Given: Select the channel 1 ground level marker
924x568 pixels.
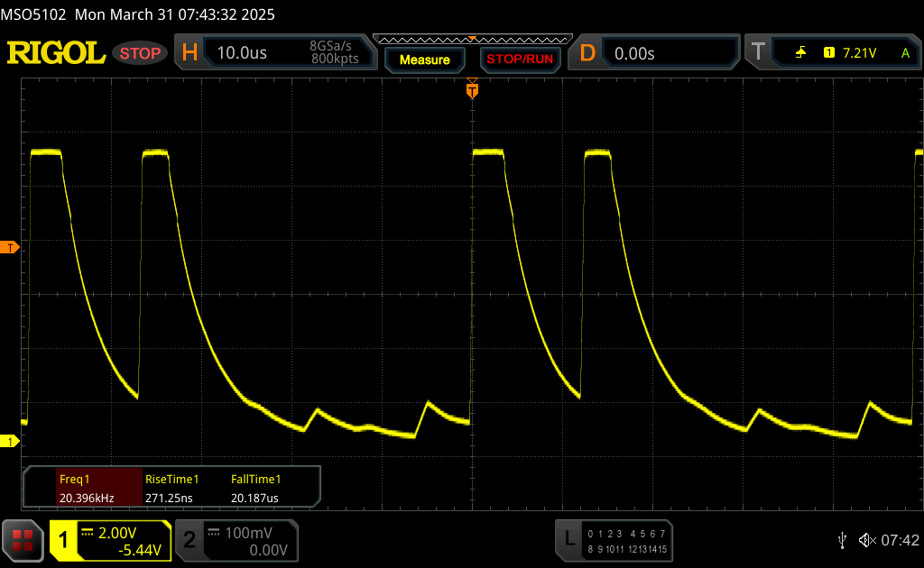Looking at the screenshot, I should 10,441.
